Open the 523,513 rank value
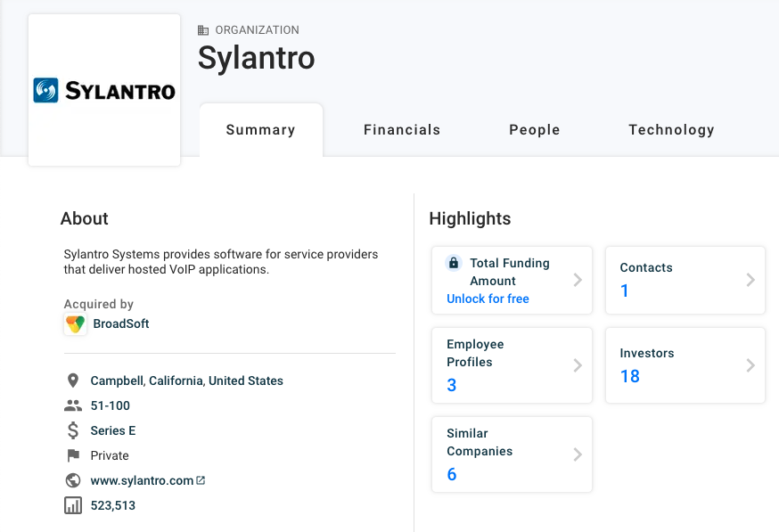Screen dimensions: 779x532 [113, 505]
